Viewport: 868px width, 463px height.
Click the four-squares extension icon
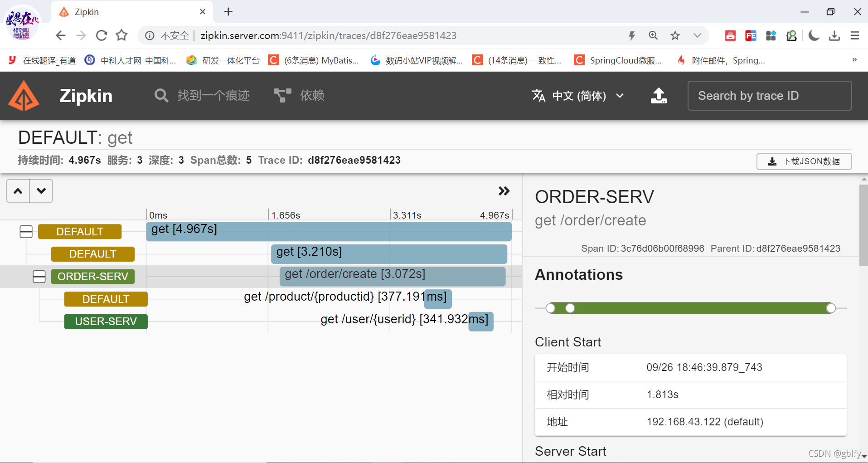pos(771,35)
